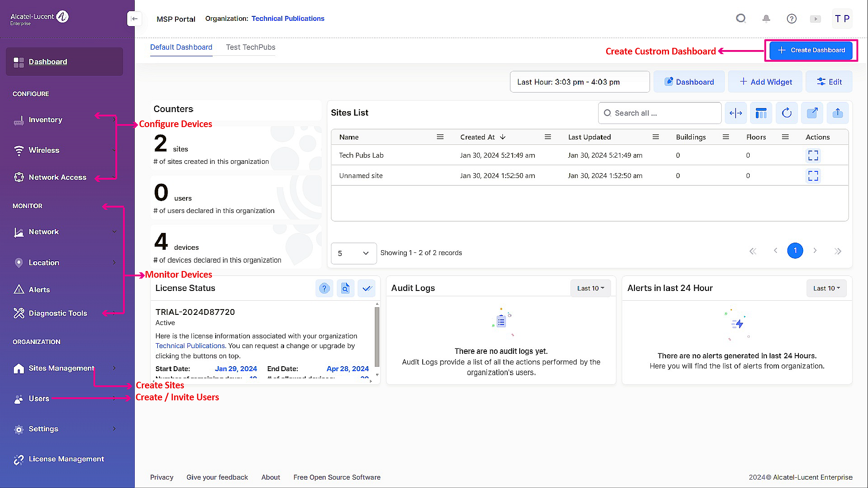Open the Floors column menu icon

[x=785, y=137]
